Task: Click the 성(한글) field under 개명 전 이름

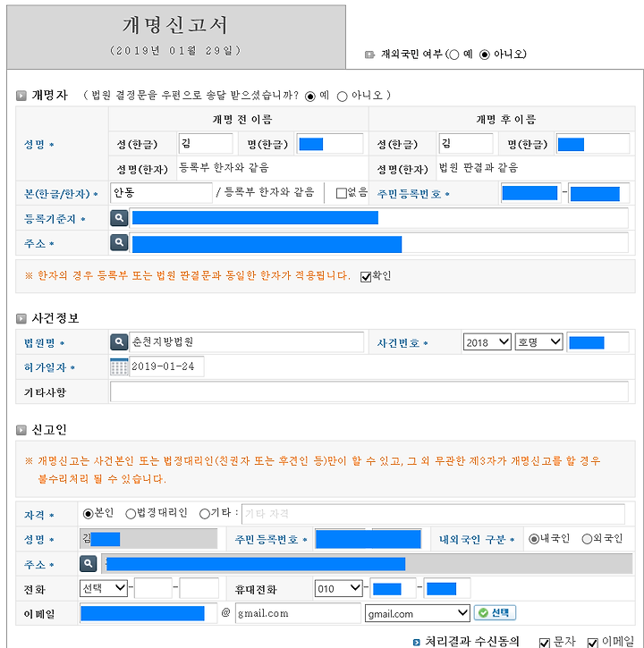Action: [x=206, y=144]
